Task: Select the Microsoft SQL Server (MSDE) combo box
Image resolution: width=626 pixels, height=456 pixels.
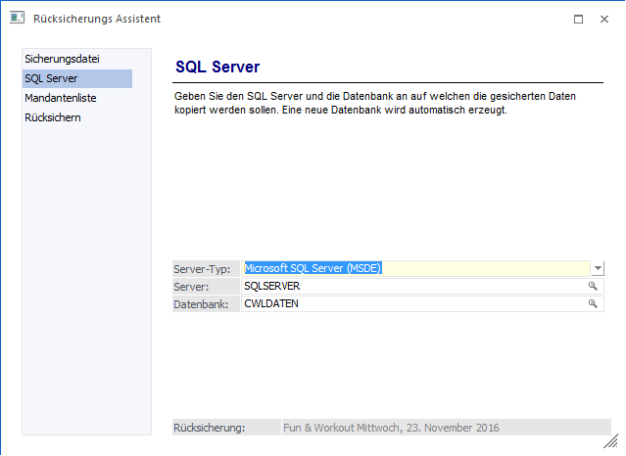Action: coord(415,268)
